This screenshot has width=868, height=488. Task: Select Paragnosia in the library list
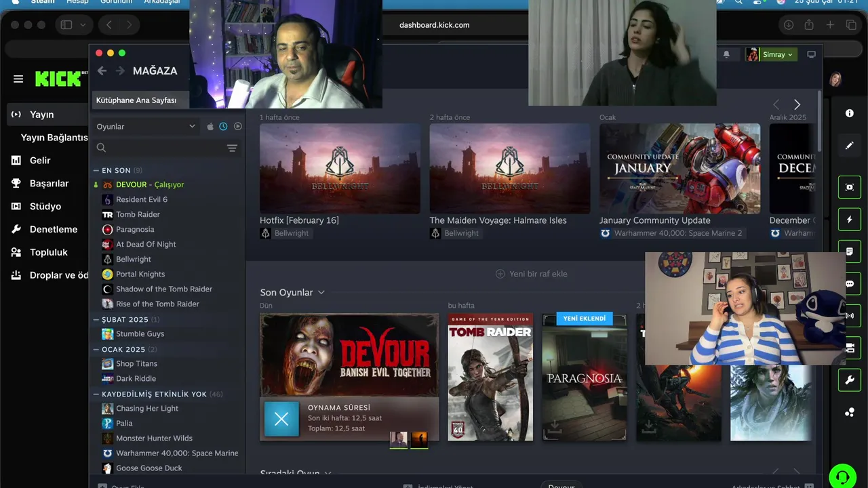pyautogui.click(x=135, y=229)
